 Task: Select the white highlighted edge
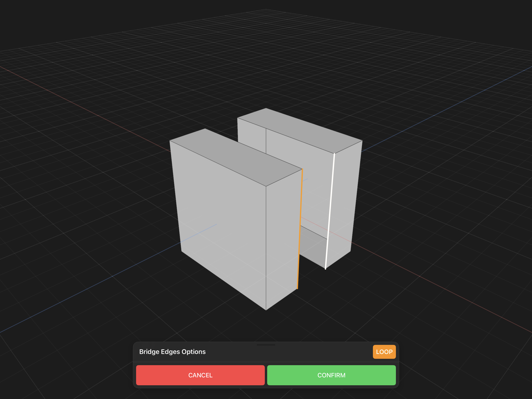click(x=330, y=211)
